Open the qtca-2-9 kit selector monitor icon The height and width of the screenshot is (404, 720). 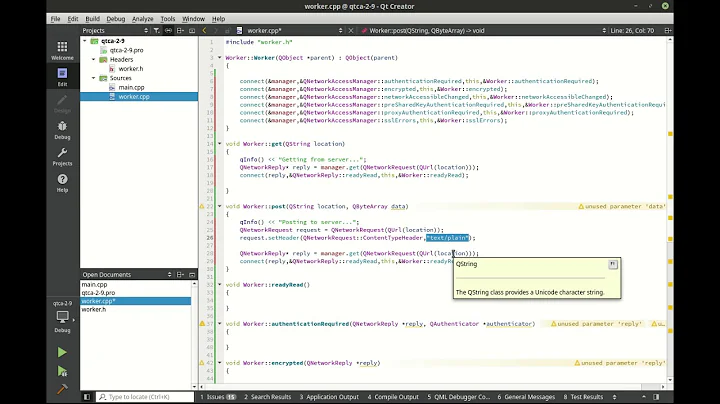coord(62,317)
